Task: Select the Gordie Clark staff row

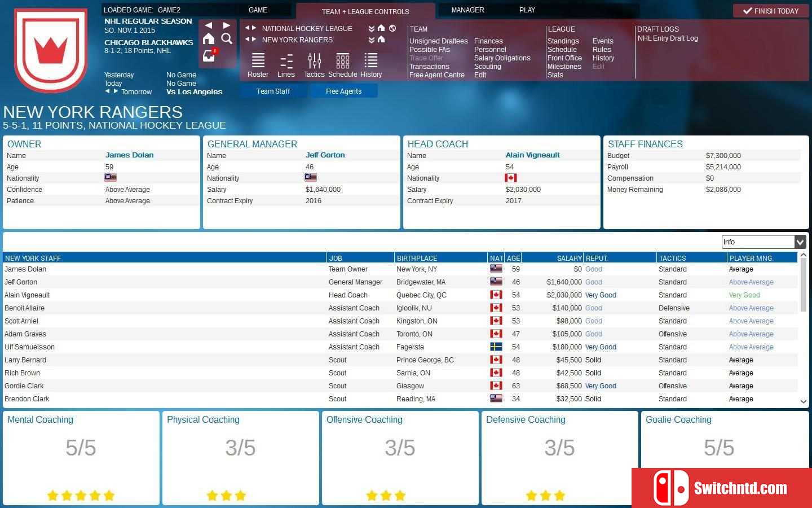Action: pos(400,386)
